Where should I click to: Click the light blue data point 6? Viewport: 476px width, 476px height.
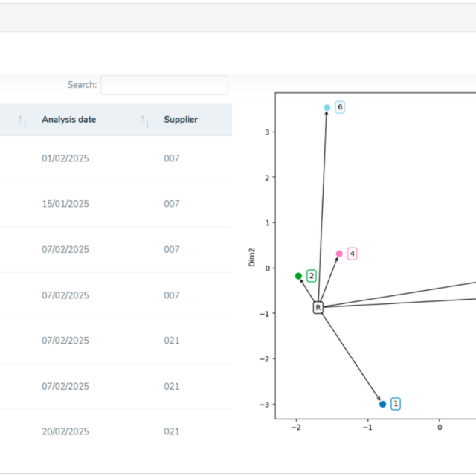coord(327,108)
